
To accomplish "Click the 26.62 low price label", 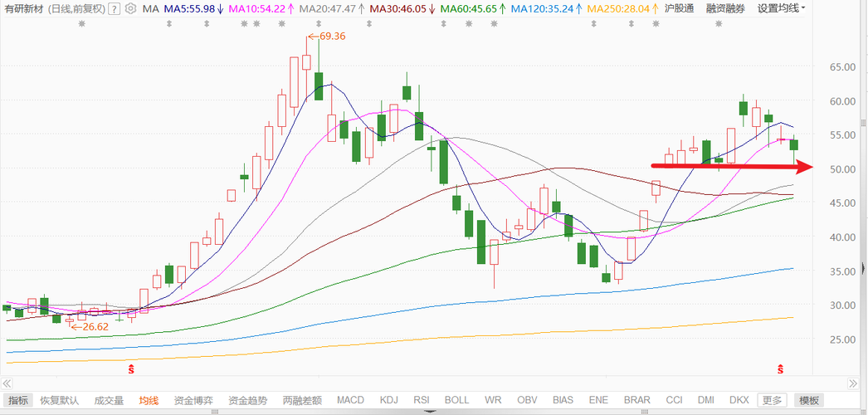I will click(x=95, y=327).
